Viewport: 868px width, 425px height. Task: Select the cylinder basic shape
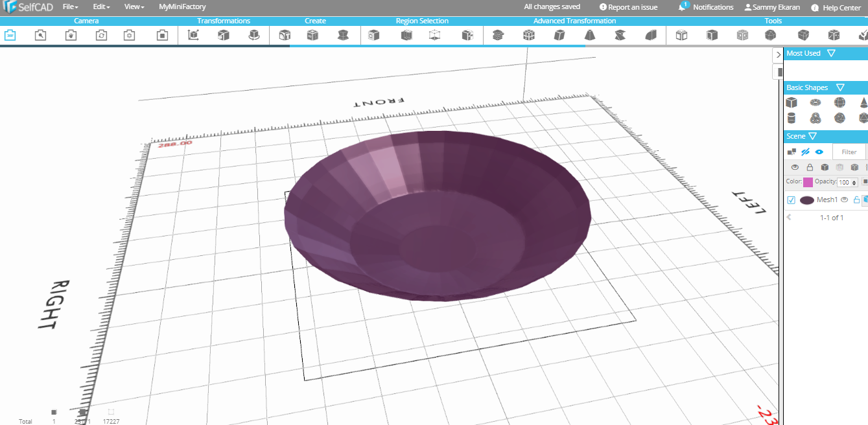(x=792, y=118)
